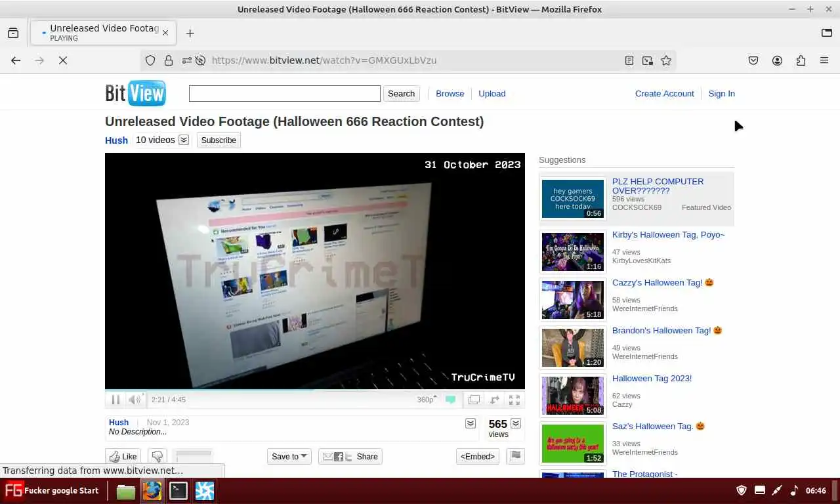Image resolution: width=840 pixels, height=504 pixels.
Task: Go to Create Account
Action: [x=664, y=93]
